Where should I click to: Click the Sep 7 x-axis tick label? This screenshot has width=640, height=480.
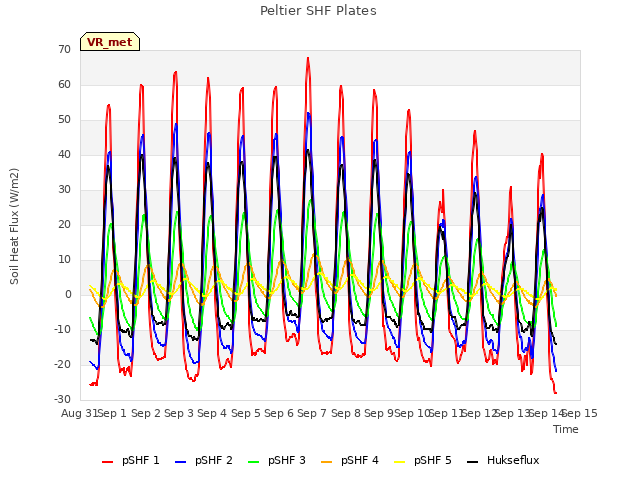click(x=312, y=413)
